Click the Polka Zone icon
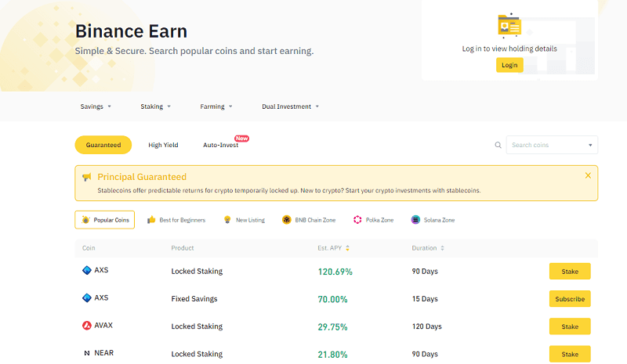Screen dimensions: 627x364 pyautogui.click(x=357, y=220)
